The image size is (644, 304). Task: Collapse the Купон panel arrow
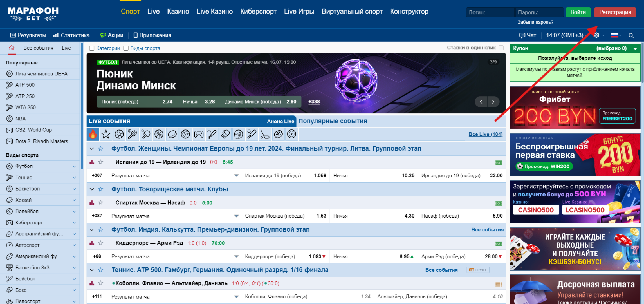[x=635, y=49]
